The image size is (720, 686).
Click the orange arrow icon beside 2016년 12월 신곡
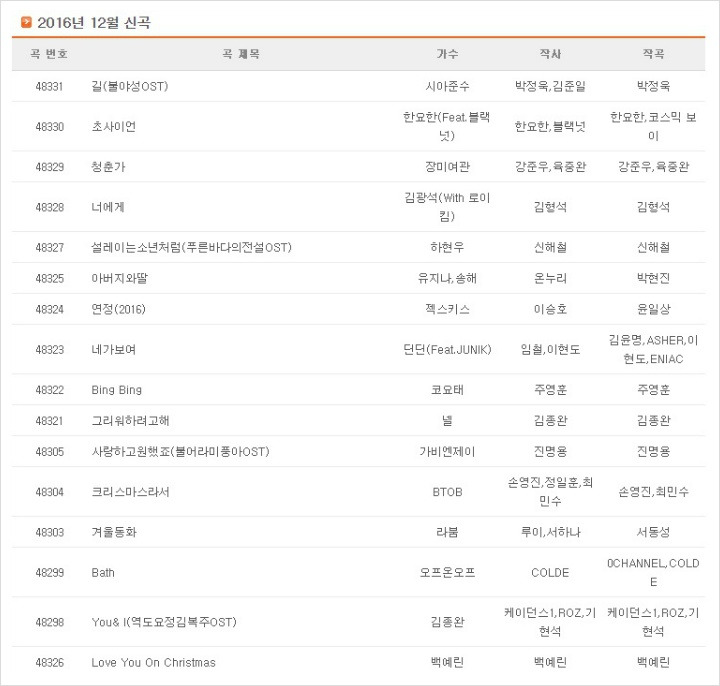(x=27, y=22)
